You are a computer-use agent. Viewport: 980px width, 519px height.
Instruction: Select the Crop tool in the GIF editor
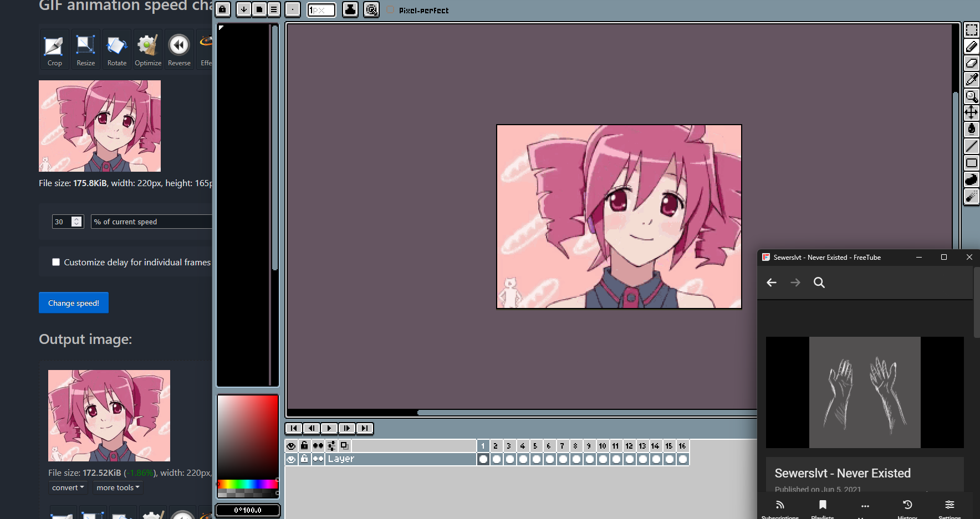tap(54, 50)
